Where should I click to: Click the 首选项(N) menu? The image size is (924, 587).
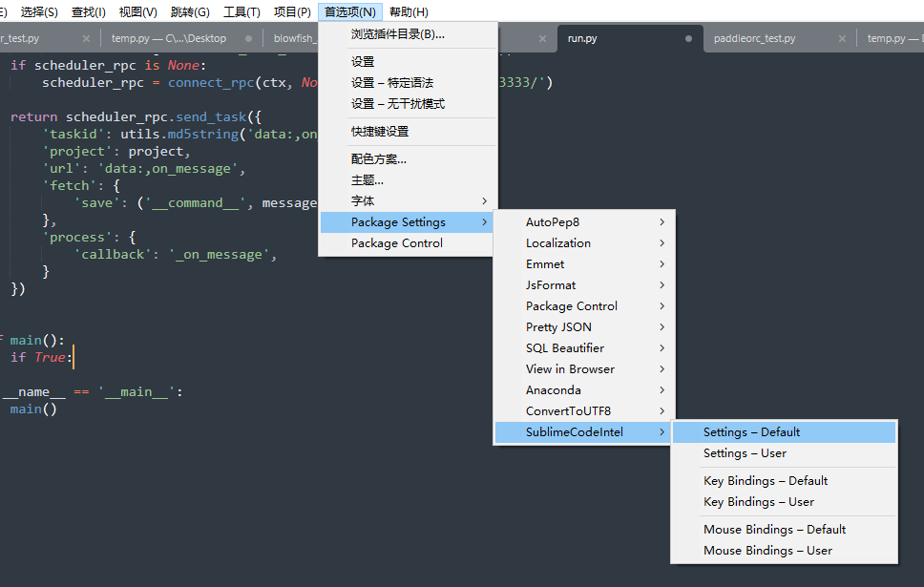coord(350,11)
